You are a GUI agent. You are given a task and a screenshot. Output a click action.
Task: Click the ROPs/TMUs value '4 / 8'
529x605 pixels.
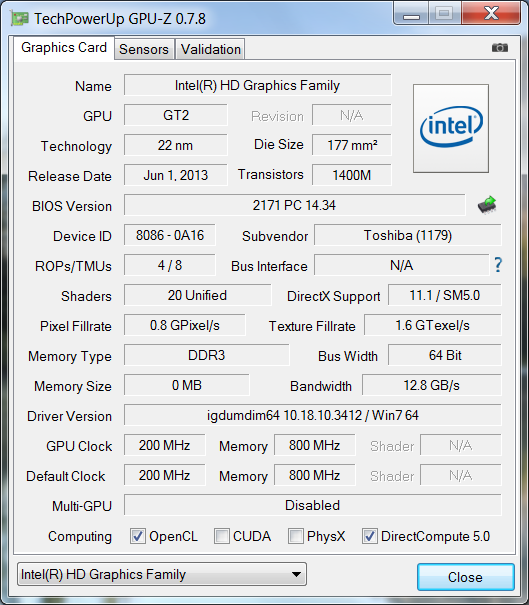[169, 265]
